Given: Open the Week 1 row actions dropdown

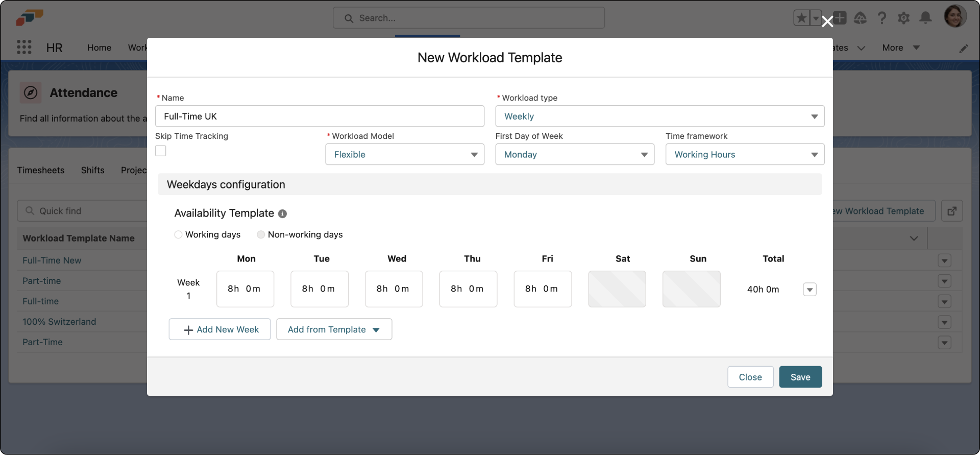Looking at the screenshot, I should pos(810,290).
